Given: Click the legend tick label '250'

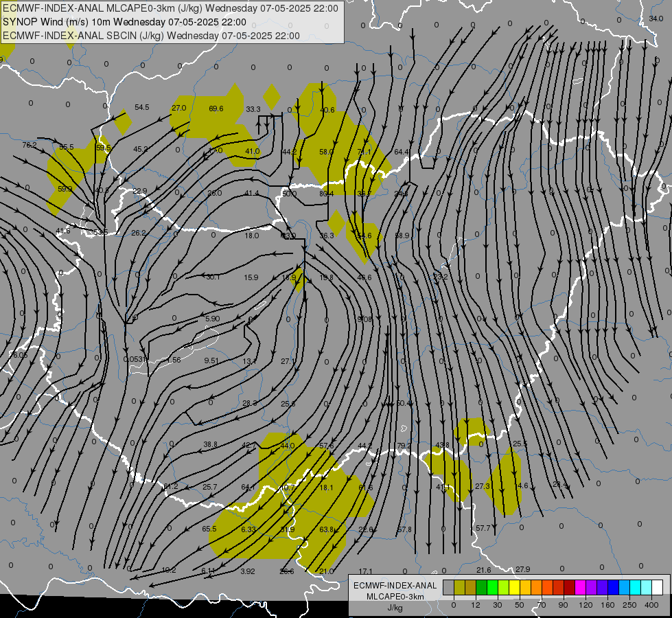Looking at the screenshot, I should (x=629, y=605).
